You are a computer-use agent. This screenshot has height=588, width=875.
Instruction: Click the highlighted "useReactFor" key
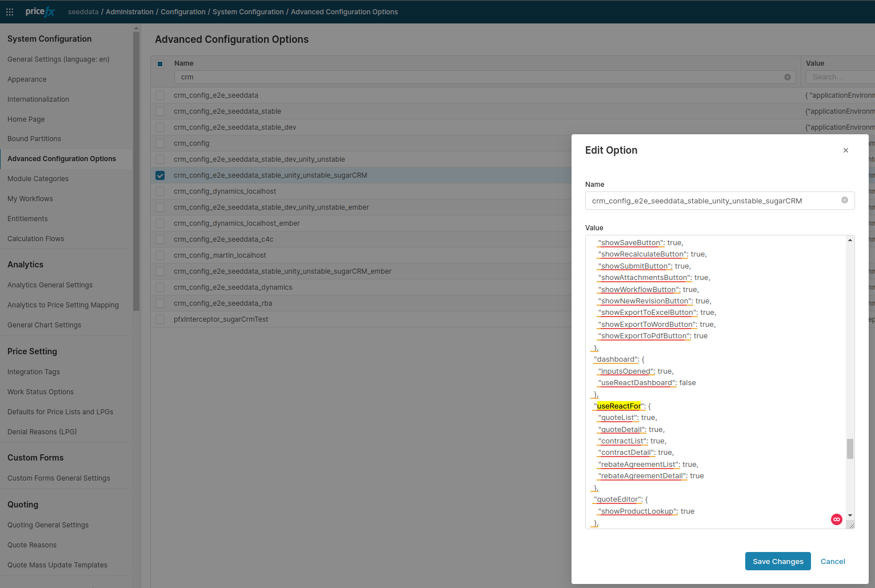click(x=618, y=406)
